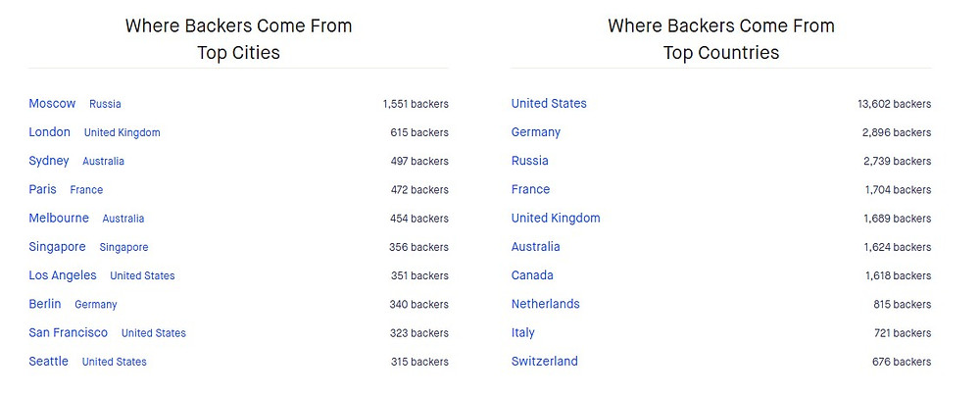Screen dimensions: 980x394
Task: Select Sydney in Top Cities
Action: [x=49, y=162]
